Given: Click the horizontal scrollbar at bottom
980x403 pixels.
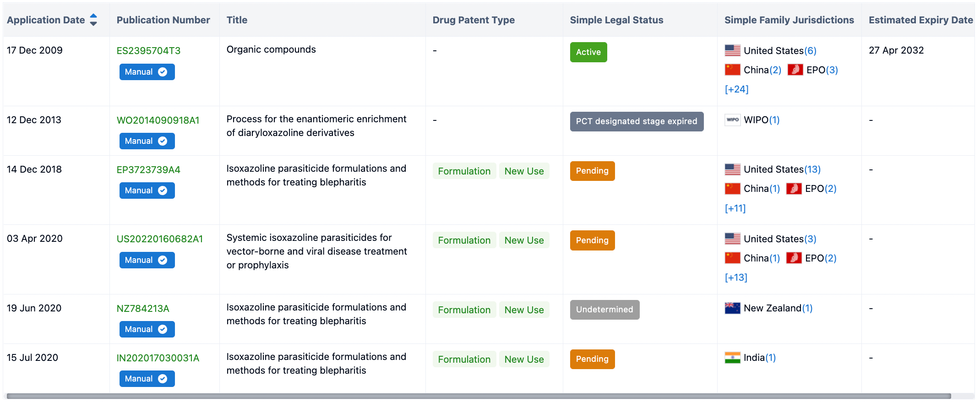Looking at the screenshot, I should pos(479,396).
